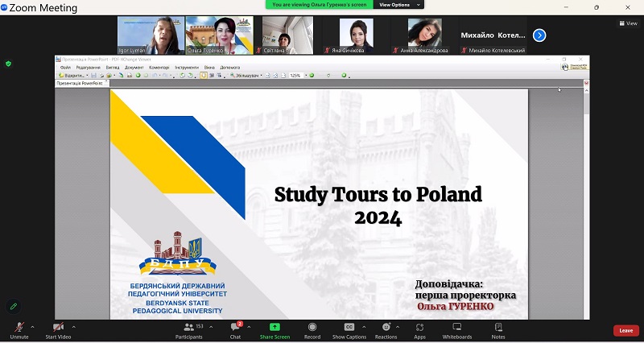Open the Participants panel

pos(189,328)
